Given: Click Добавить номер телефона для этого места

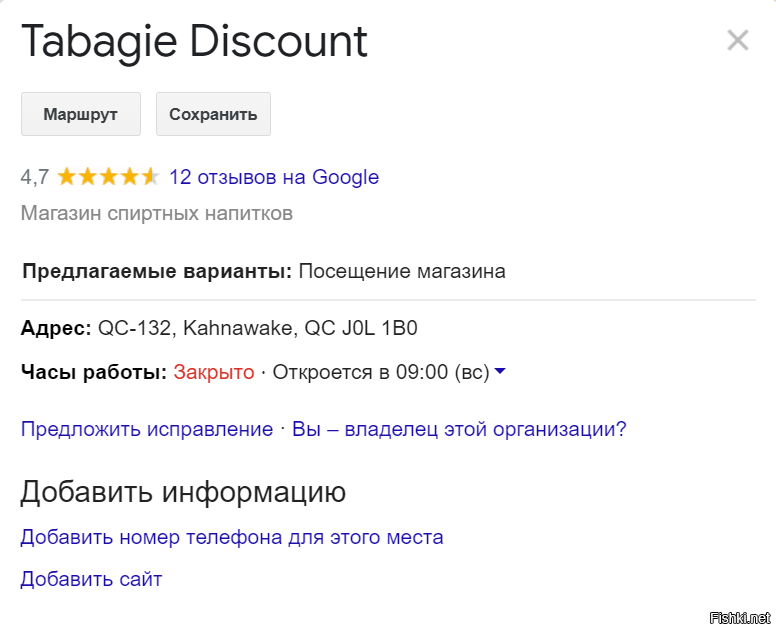Looking at the screenshot, I should pyautogui.click(x=232, y=537).
